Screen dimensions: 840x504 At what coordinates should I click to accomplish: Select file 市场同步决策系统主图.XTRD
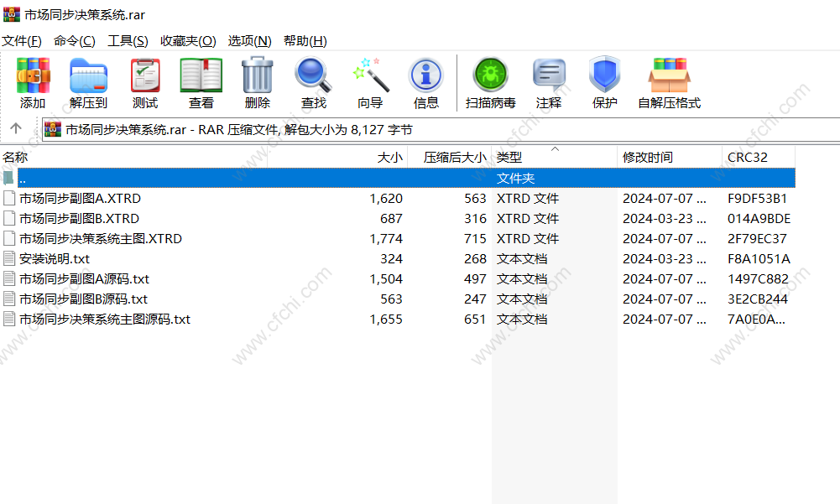101,238
